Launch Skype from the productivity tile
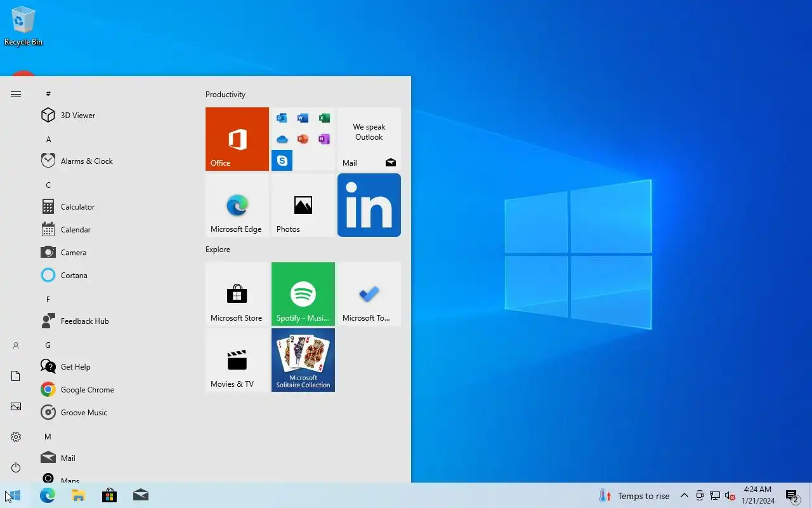Screen dimensions: 812x508 tap(282, 160)
